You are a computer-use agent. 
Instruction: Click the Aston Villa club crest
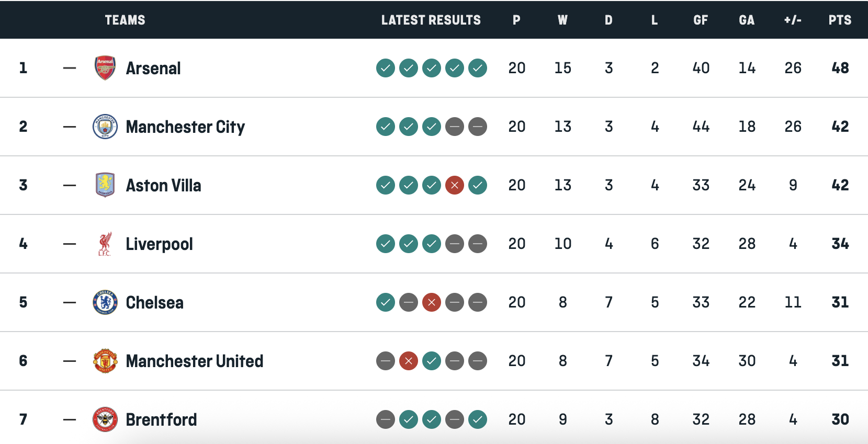[104, 185]
